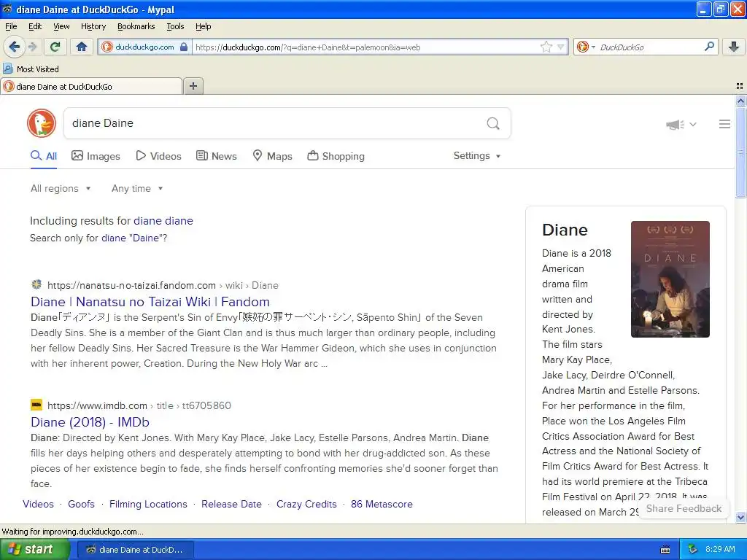The width and height of the screenshot is (747, 560).
Task: Search only for diane "Daine" link
Action: coord(131,238)
